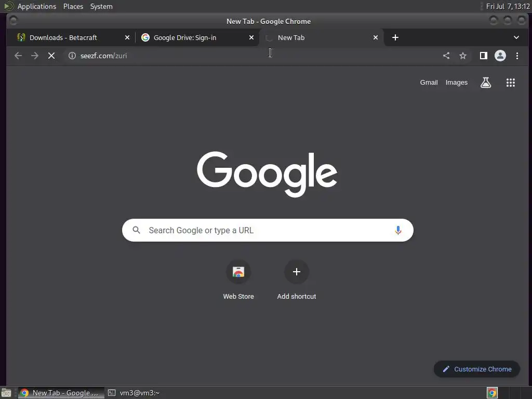The image size is (532, 399).
Task: Open the Places menu
Action: point(73,6)
